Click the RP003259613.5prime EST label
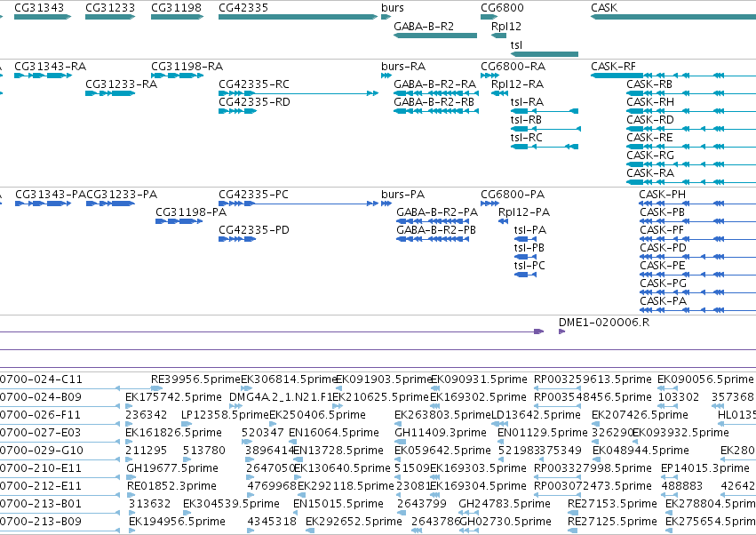This screenshot has width=756, height=535. tap(593, 379)
